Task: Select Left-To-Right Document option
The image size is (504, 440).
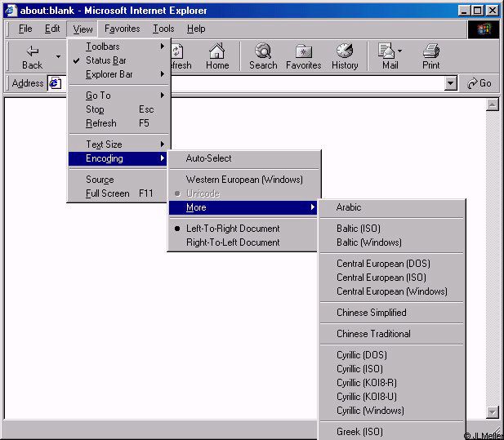Action: (243, 229)
